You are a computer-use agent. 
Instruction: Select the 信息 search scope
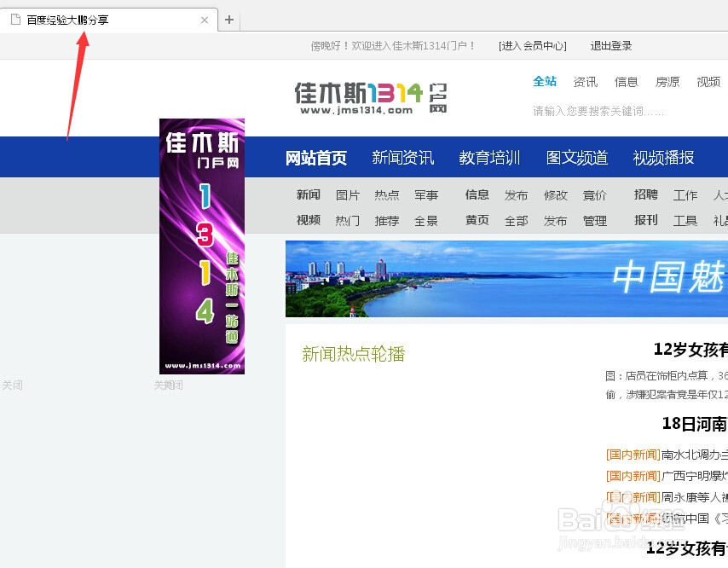point(627,82)
